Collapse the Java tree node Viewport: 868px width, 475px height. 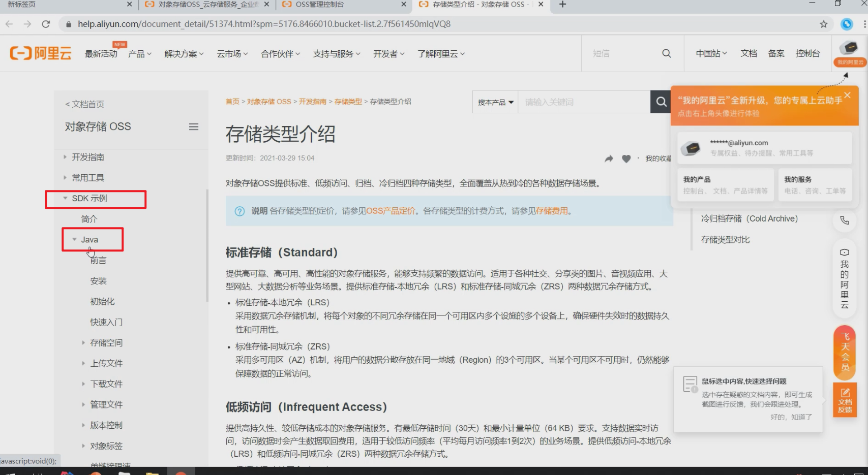(x=75, y=240)
